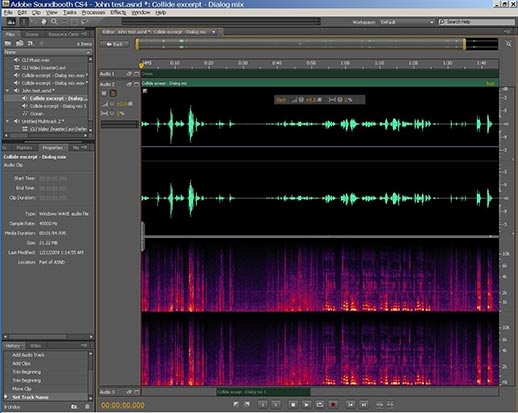
Task: Switch to the Video tab
Action: coord(35,346)
